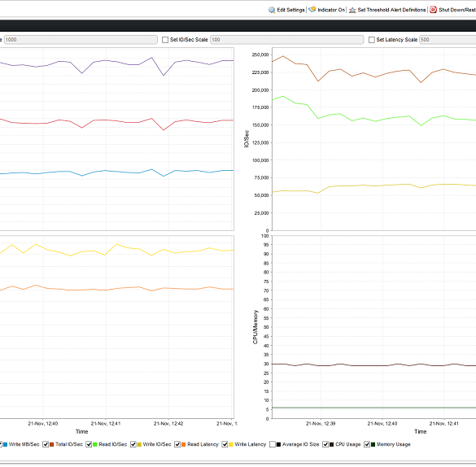476x467 pixels.
Task: Click the Edit Settings gear icon
Action: pos(272,10)
